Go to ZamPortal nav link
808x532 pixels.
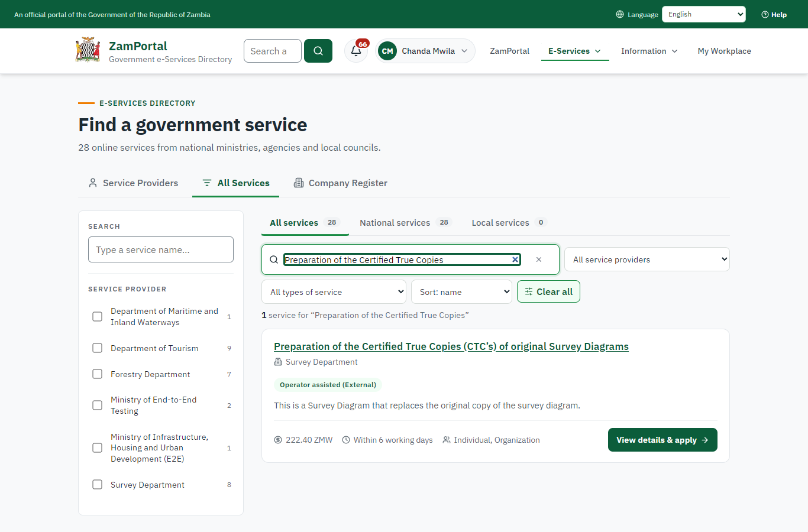509,51
